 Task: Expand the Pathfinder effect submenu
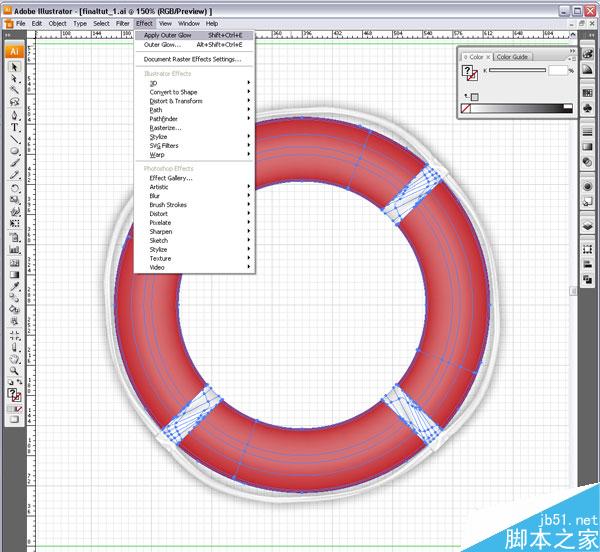point(194,119)
